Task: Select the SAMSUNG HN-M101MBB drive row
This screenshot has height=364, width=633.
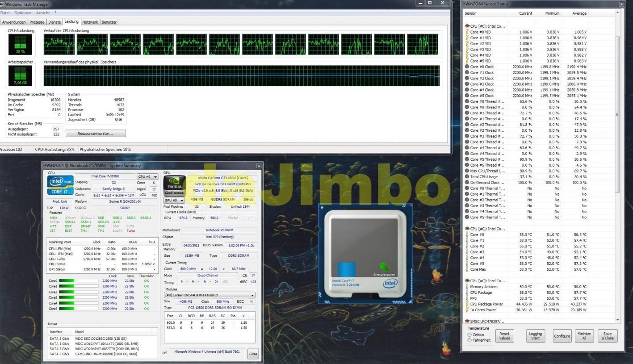Action: tap(103, 354)
